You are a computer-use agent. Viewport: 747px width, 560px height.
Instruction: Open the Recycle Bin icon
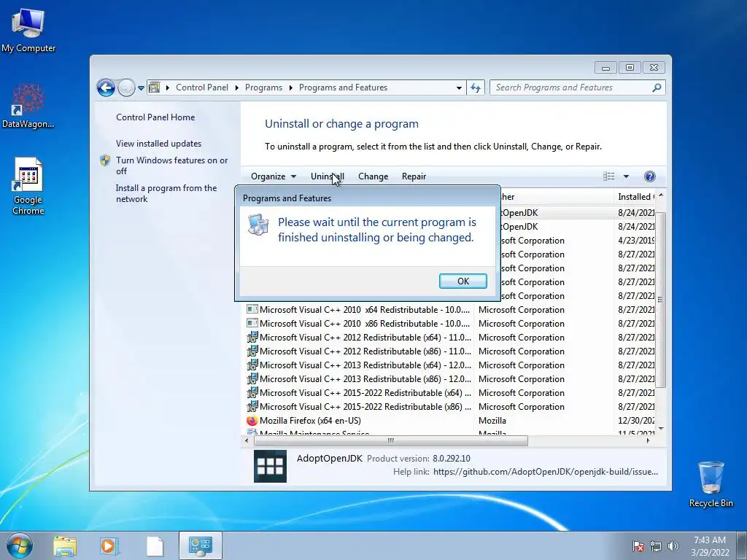[711, 484]
